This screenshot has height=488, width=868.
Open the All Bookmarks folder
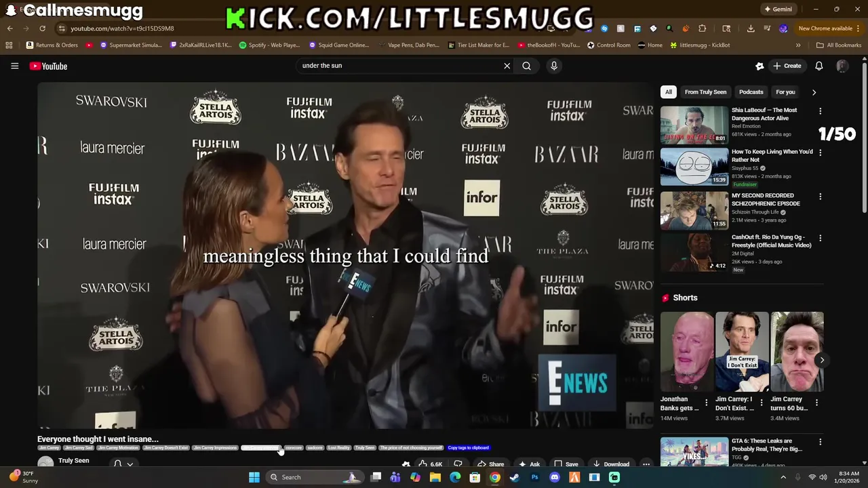pos(839,45)
